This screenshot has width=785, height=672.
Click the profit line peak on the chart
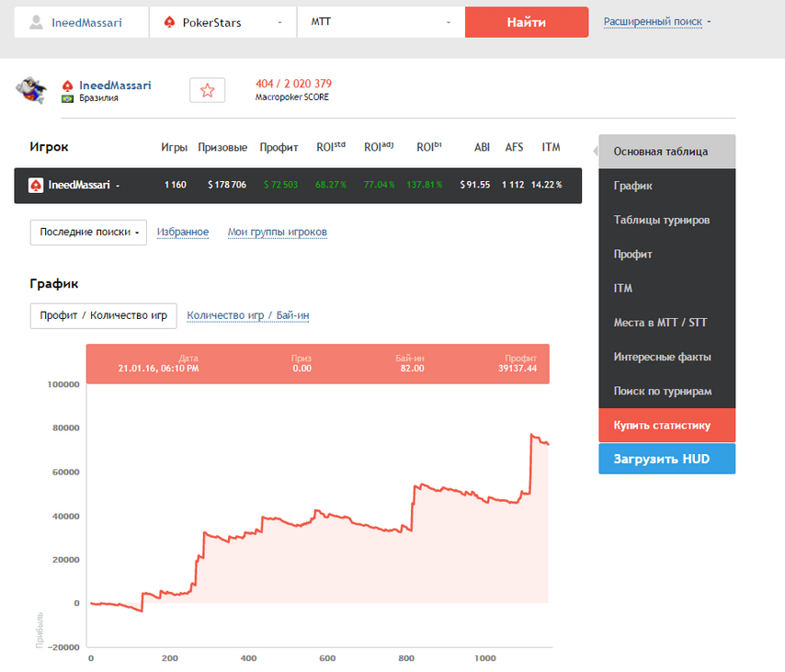pos(531,435)
